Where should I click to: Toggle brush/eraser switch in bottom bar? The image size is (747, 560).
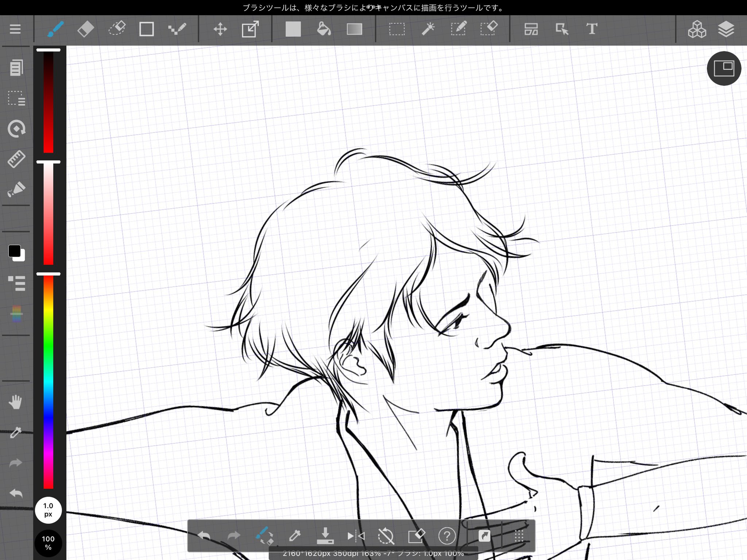tap(264, 536)
